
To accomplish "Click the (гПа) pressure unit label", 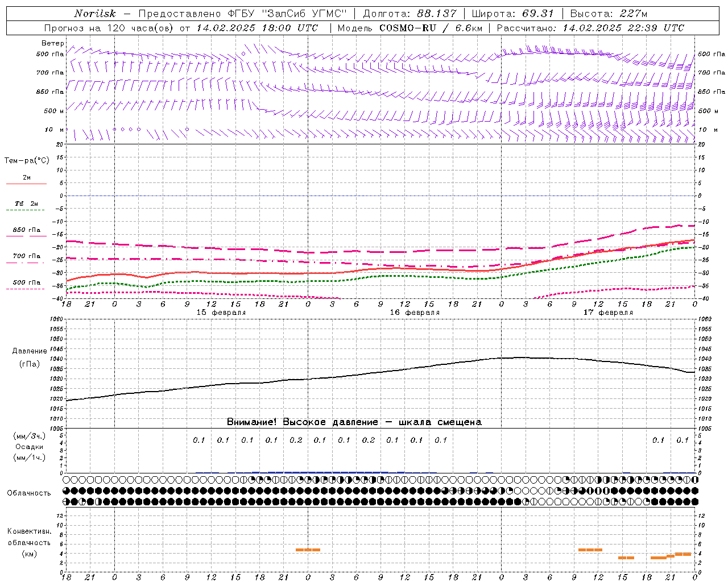I will click(x=30, y=364).
